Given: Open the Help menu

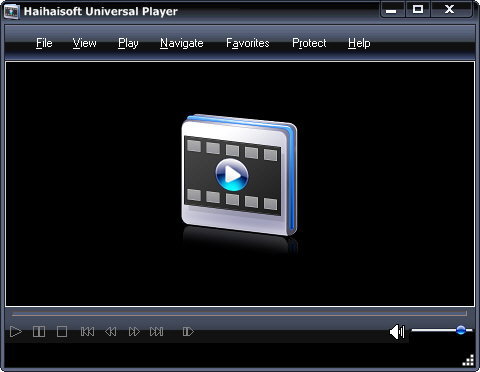Looking at the screenshot, I should pos(359,43).
